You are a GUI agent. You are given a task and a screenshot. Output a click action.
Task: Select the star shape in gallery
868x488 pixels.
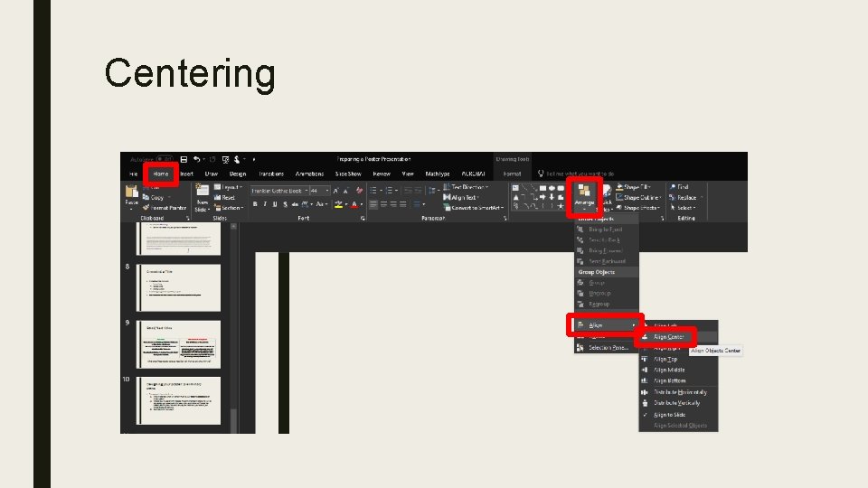pos(561,206)
